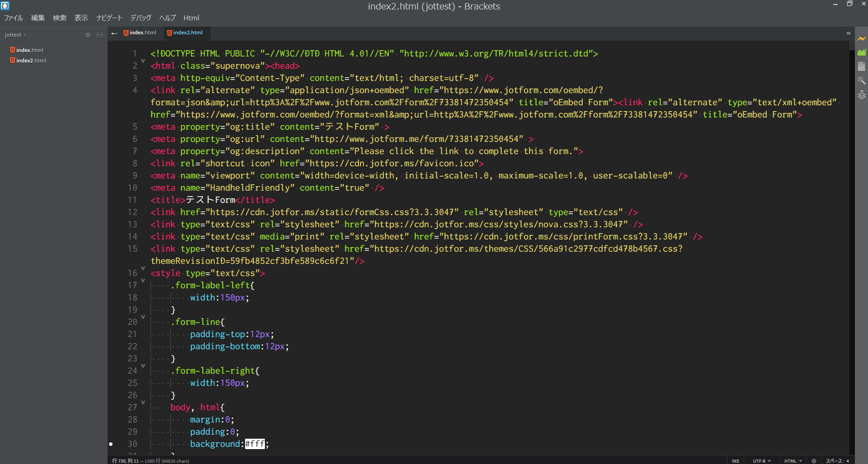Click the linting status circle in status bar
This screenshot has height=464, width=868.
pyautogui.click(x=814, y=461)
